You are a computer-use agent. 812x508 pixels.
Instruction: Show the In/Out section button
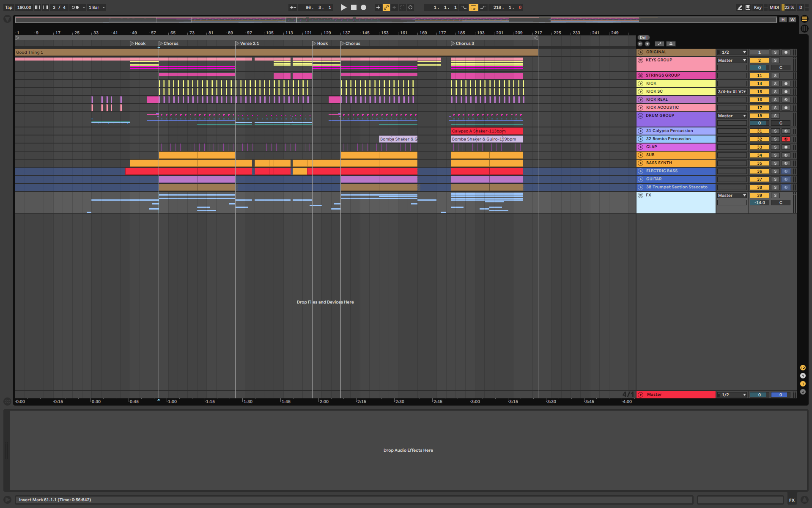tap(803, 367)
